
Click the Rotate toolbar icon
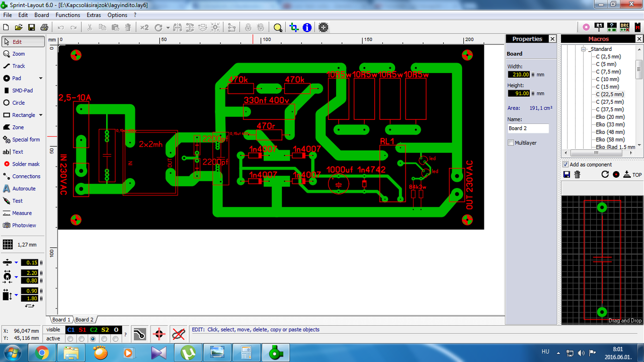point(158,27)
